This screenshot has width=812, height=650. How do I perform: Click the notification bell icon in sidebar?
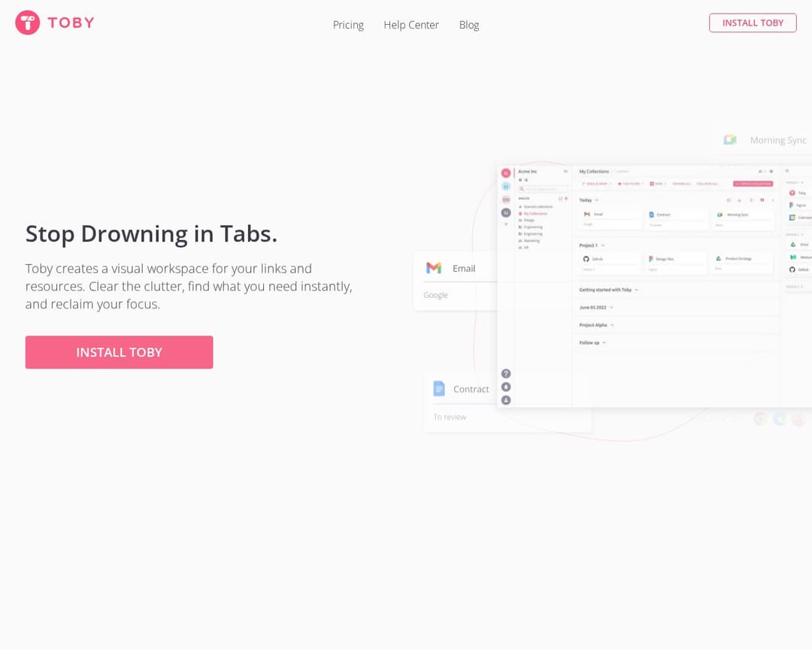(x=506, y=387)
